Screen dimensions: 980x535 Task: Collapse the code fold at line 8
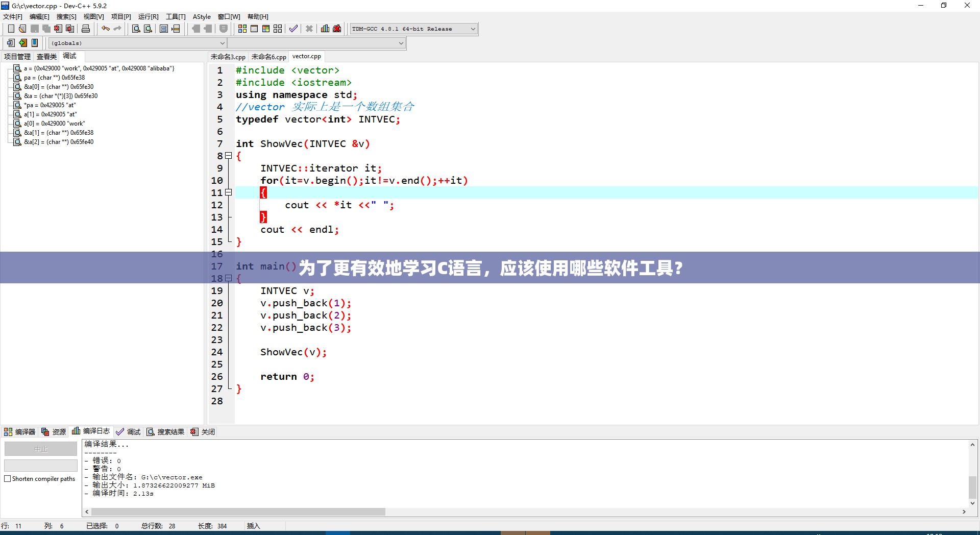229,156
